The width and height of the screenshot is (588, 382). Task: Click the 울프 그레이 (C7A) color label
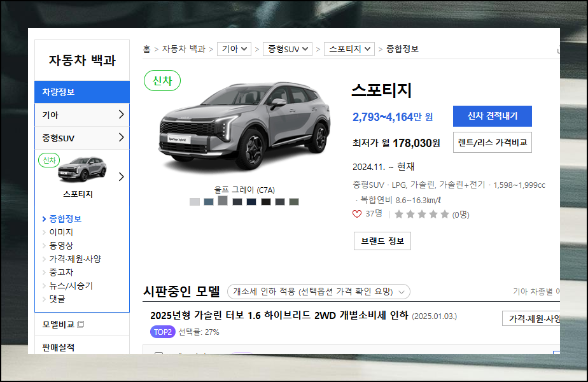click(x=244, y=190)
